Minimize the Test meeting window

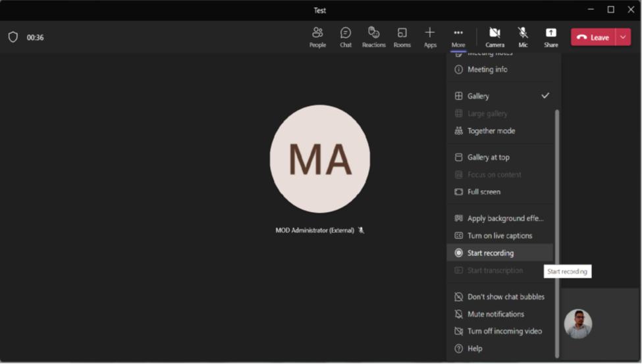pyautogui.click(x=591, y=9)
